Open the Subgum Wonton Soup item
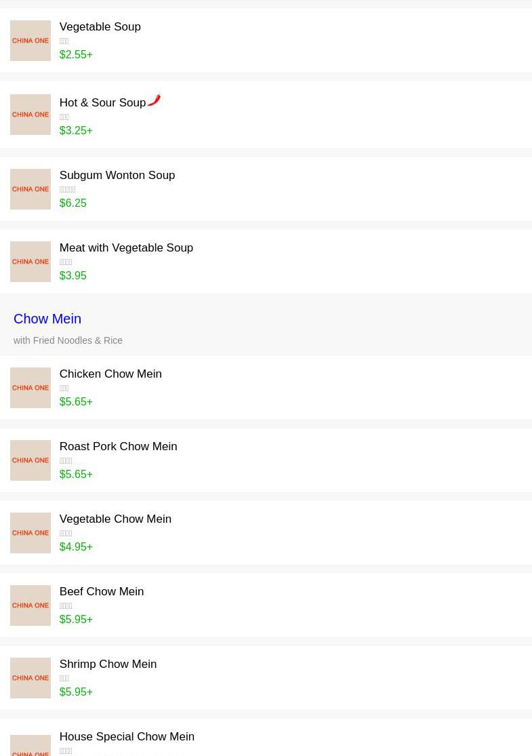532x756 pixels. 117,176
